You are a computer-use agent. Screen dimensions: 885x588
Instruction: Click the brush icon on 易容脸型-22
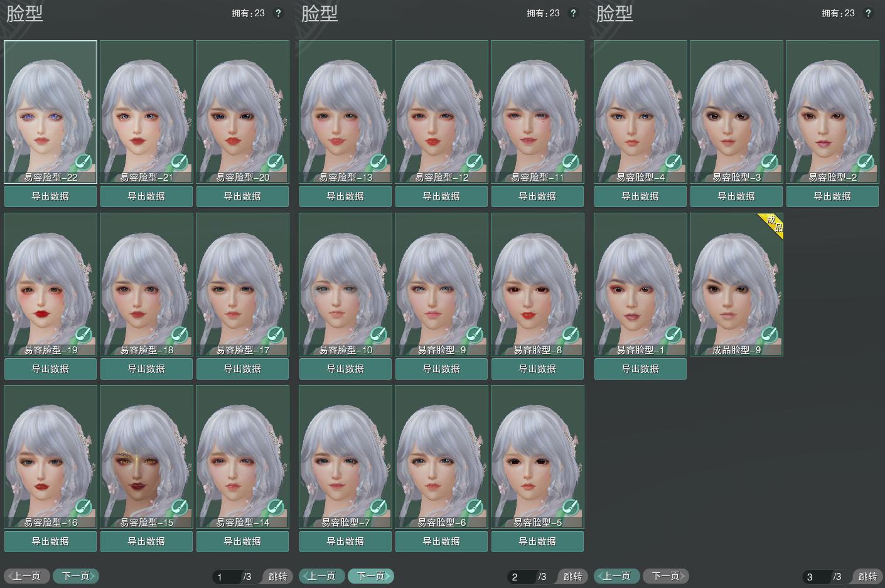pyautogui.click(x=83, y=163)
